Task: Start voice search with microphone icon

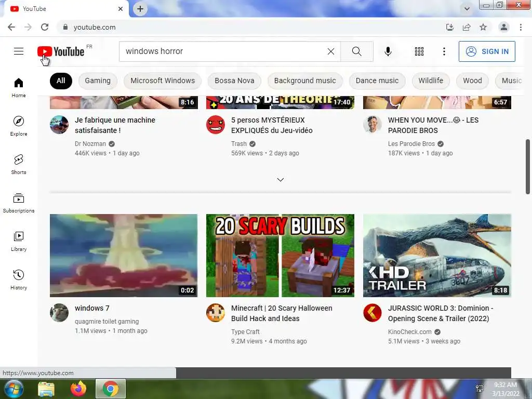Action: pyautogui.click(x=388, y=51)
